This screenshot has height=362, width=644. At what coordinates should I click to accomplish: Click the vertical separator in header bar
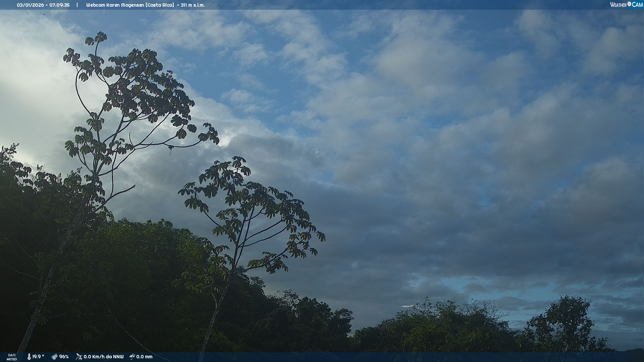pyautogui.click(x=77, y=5)
